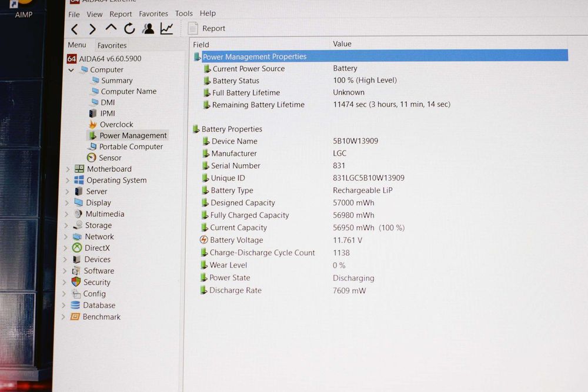Open the AIMP desktop shortcut
The image size is (588, 392).
coord(24,9)
